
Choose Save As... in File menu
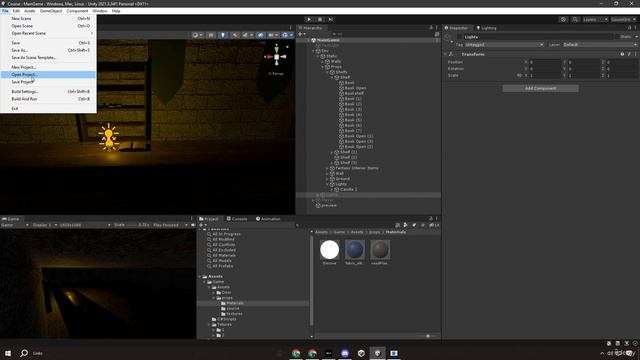click(48, 50)
